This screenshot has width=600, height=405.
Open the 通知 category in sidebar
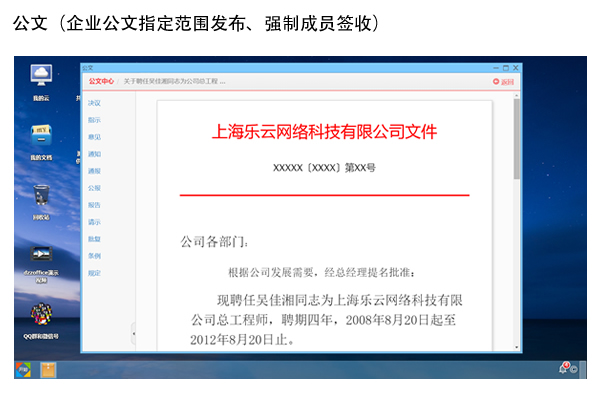94,154
